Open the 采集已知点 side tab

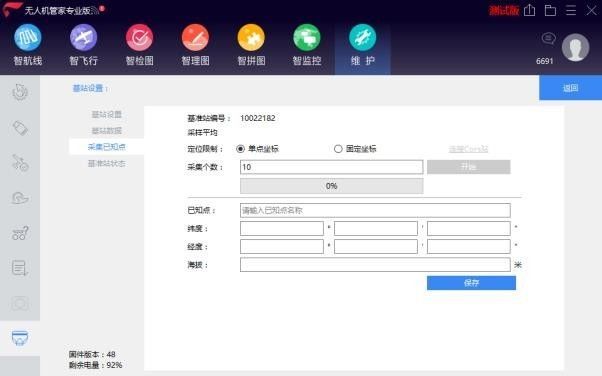(107, 147)
